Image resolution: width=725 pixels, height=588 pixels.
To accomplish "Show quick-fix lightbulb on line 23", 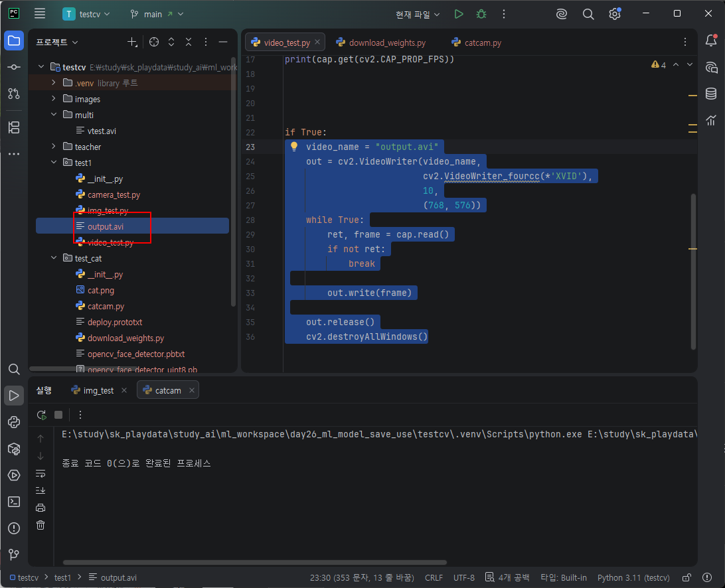I will pos(293,147).
